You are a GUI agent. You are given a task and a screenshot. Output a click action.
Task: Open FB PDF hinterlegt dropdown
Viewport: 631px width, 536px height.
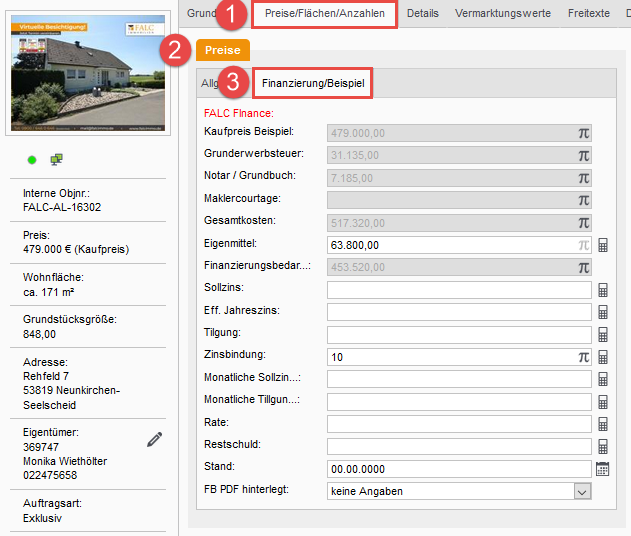(x=582, y=491)
